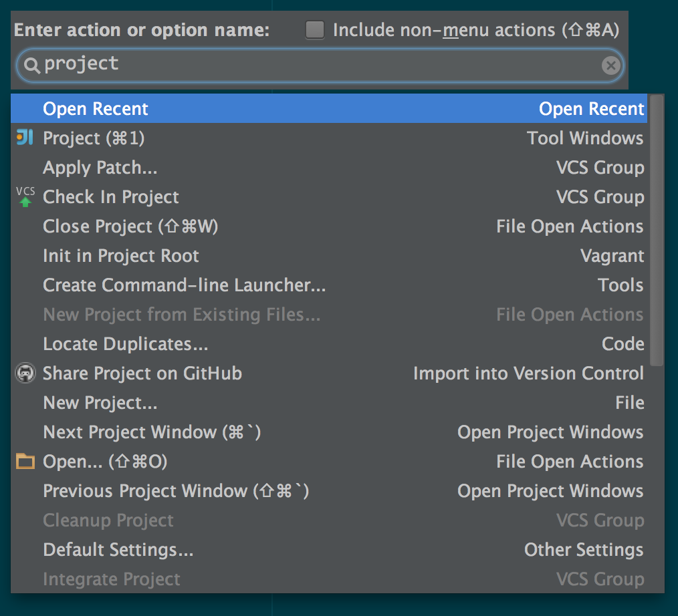
Task: Select Next Project Window action
Action: (x=329, y=432)
